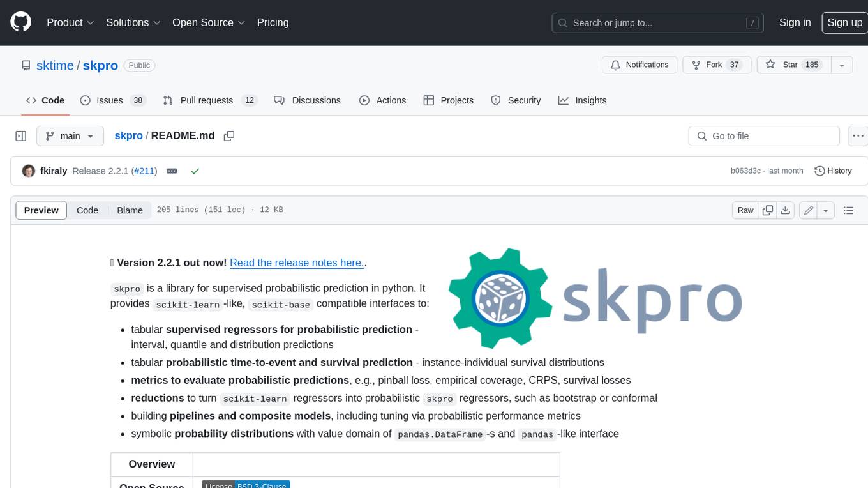Screen dimensions: 868x488
Task: Expand the Solutions menu
Action: pos(133,22)
